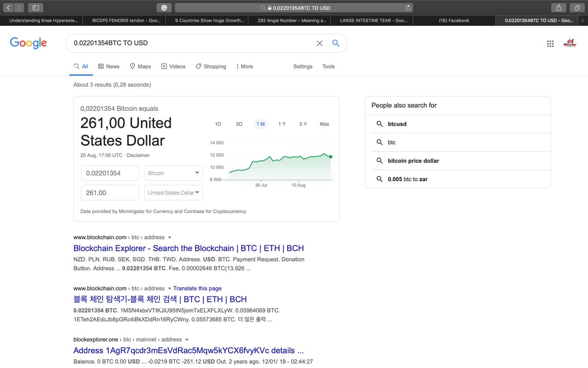Screen dimensions: 588x368
Task: Select the 5D chart range
Action: 239,124
